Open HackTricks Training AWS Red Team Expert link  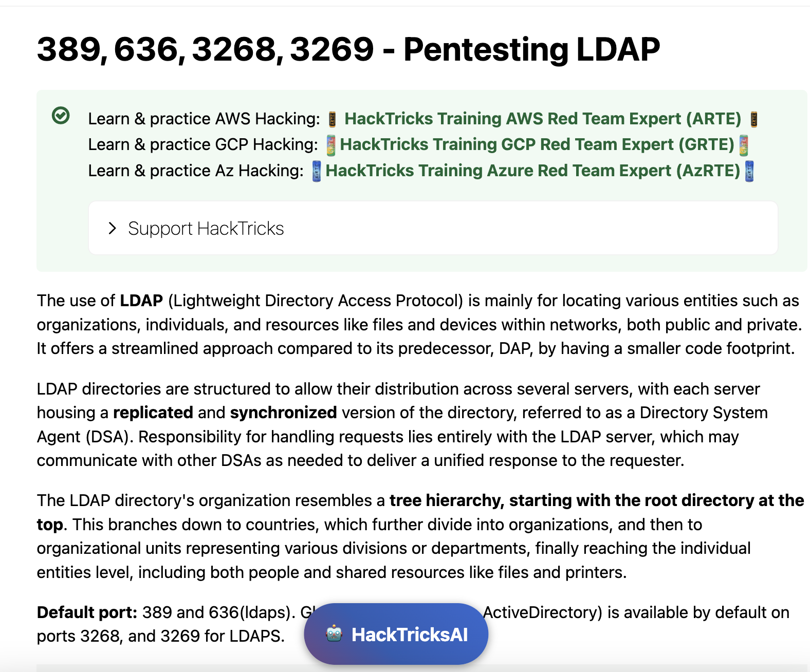tap(542, 119)
